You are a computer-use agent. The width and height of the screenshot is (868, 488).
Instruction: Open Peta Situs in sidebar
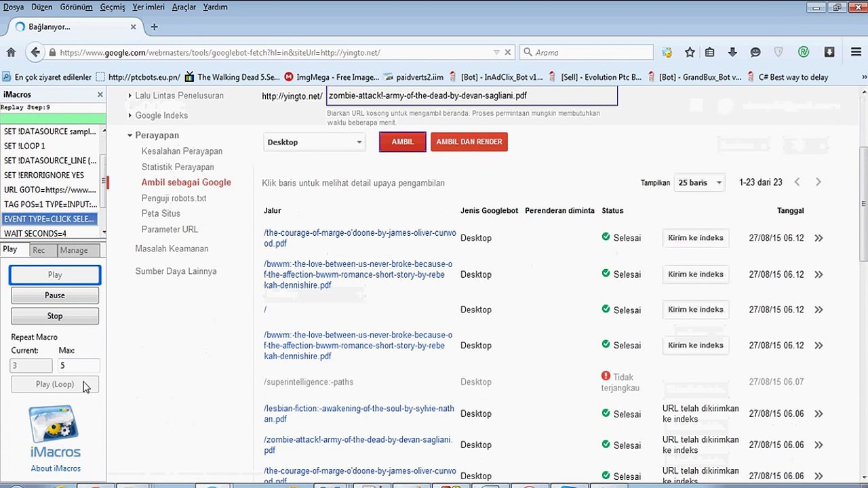click(x=161, y=213)
